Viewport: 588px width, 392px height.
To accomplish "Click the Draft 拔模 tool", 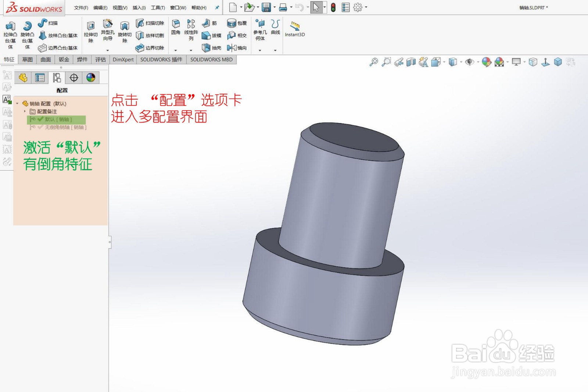I will tap(212, 36).
